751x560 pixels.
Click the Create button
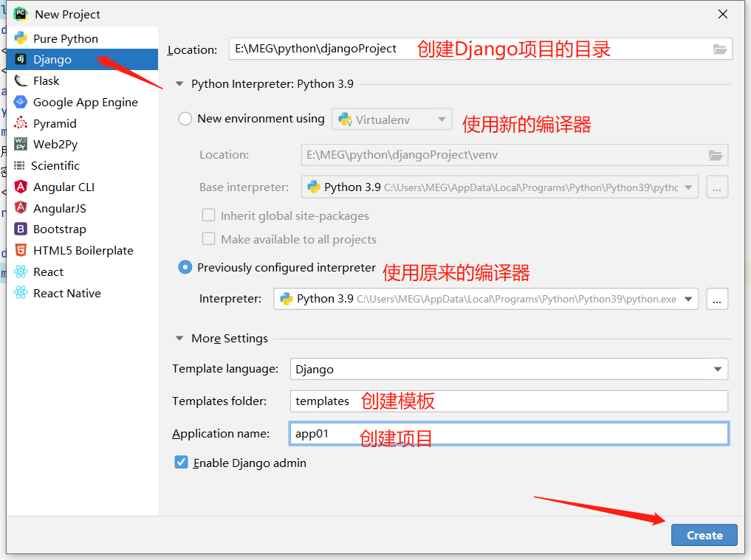pyautogui.click(x=704, y=535)
